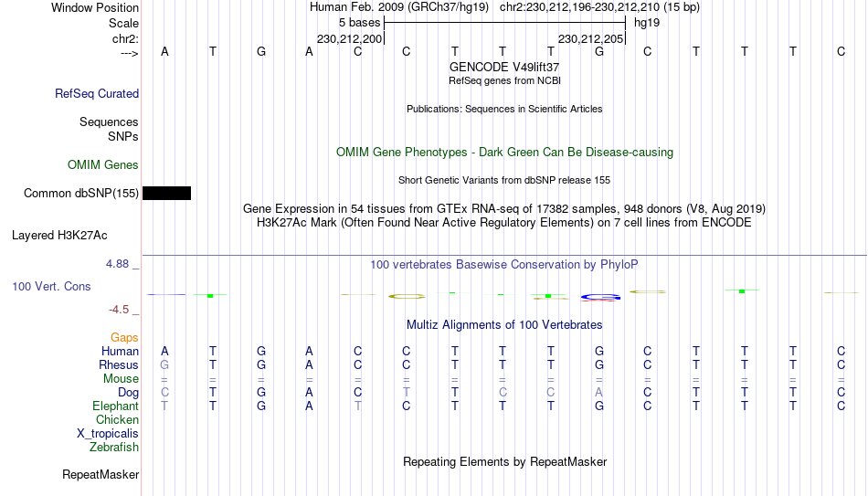Click the 5 bases scale bar
Screen dimensions: 868x496
click(x=504, y=23)
